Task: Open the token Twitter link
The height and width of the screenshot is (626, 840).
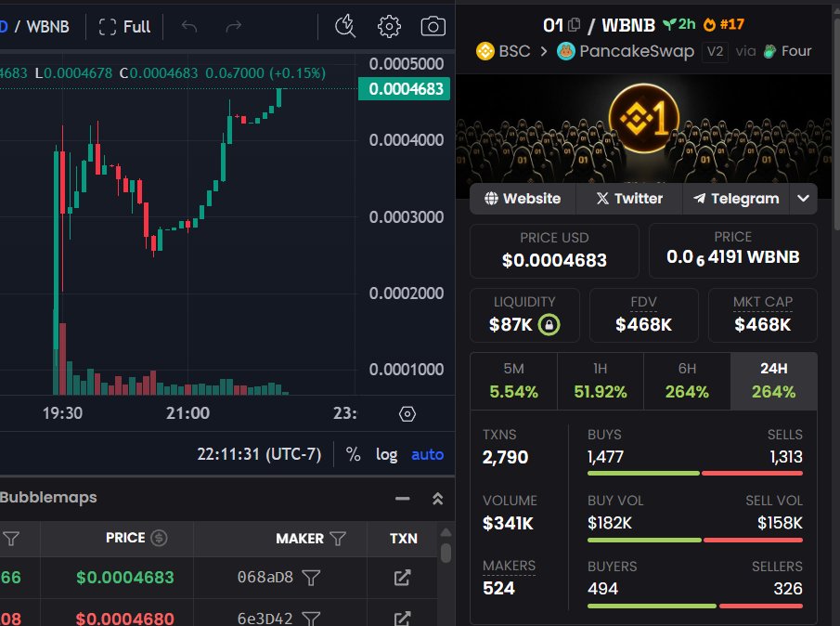Action: tap(629, 199)
